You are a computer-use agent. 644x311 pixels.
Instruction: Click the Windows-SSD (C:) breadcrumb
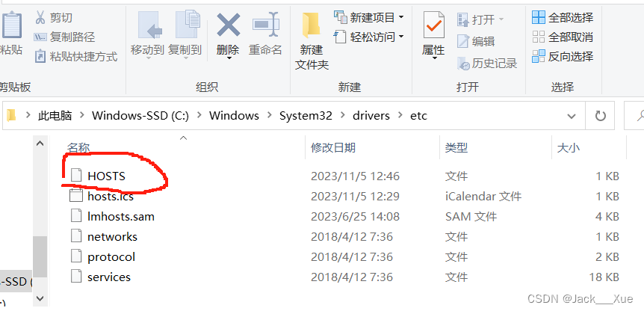coord(140,116)
